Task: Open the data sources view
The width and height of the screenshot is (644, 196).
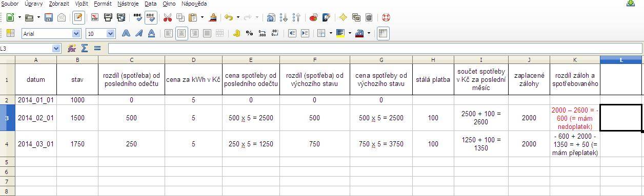Action: 369,17
